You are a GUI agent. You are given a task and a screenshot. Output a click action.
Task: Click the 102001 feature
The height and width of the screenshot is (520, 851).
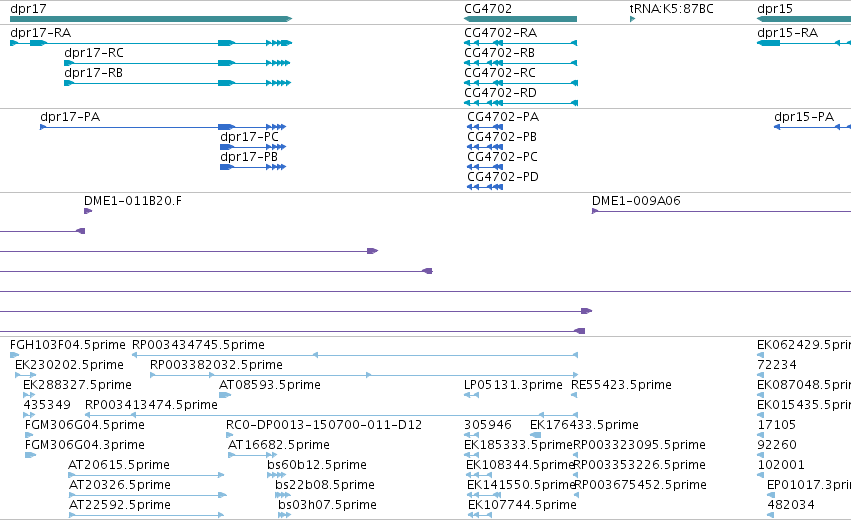760,475
